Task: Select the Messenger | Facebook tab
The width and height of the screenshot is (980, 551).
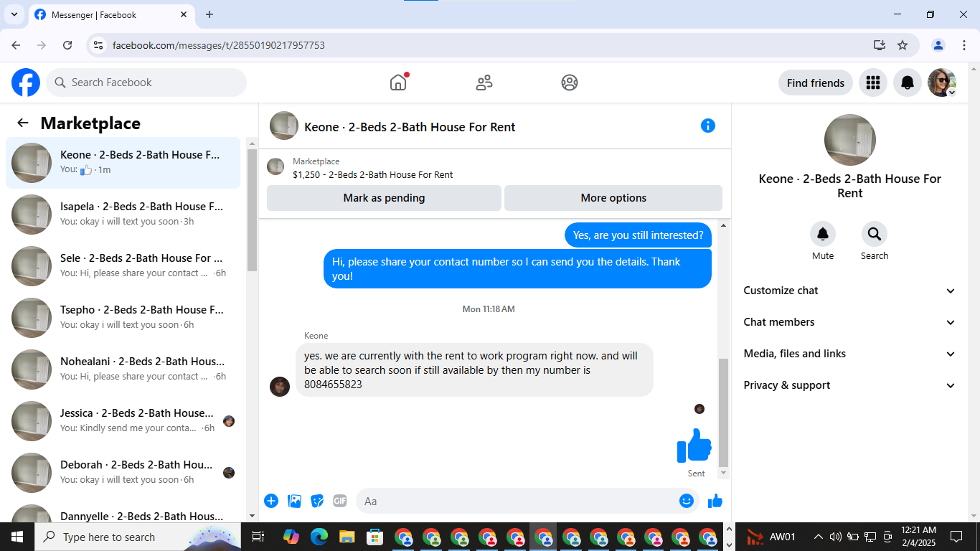Action: tap(111, 15)
